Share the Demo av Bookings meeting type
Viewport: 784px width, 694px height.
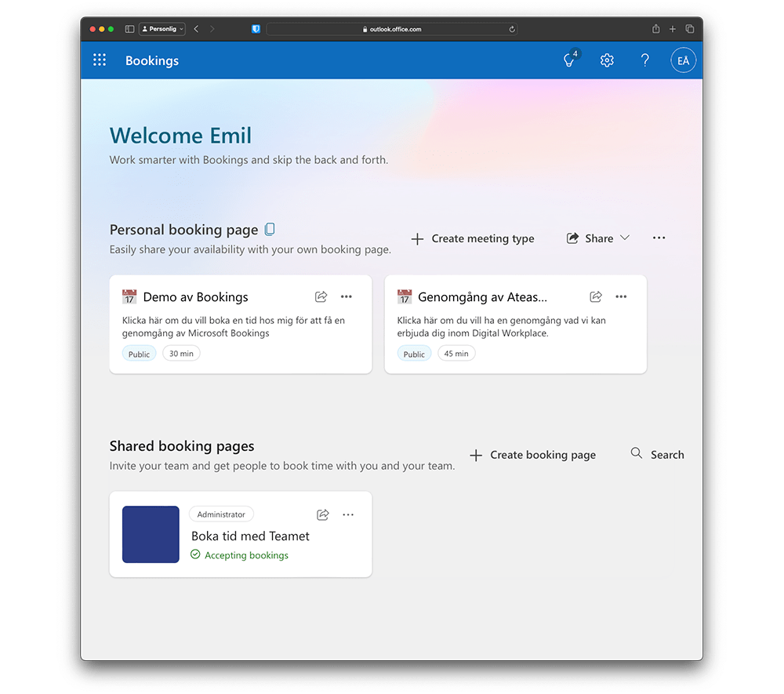coord(321,296)
